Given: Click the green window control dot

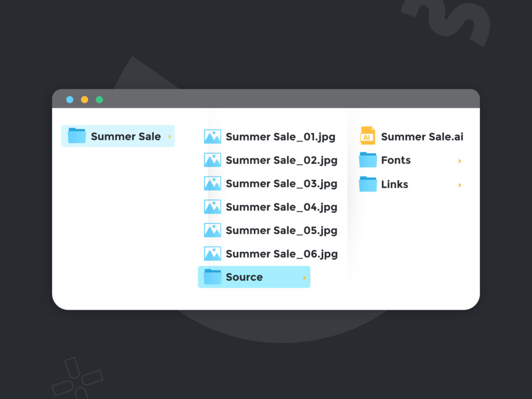Looking at the screenshot, I should pos(99,99).
